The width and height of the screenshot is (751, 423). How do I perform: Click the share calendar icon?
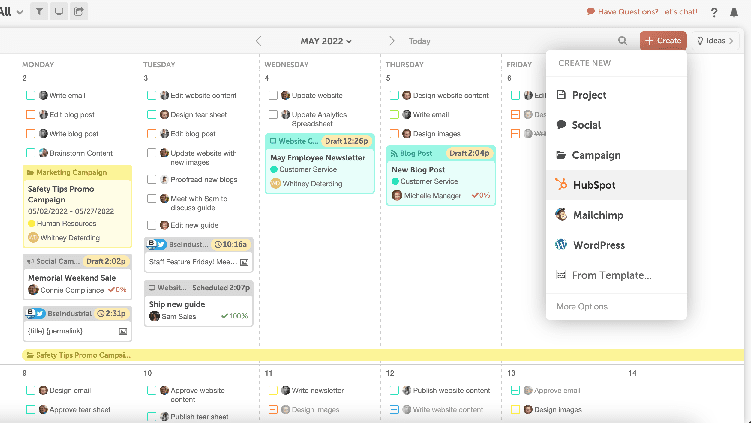(x=79, y=11)
